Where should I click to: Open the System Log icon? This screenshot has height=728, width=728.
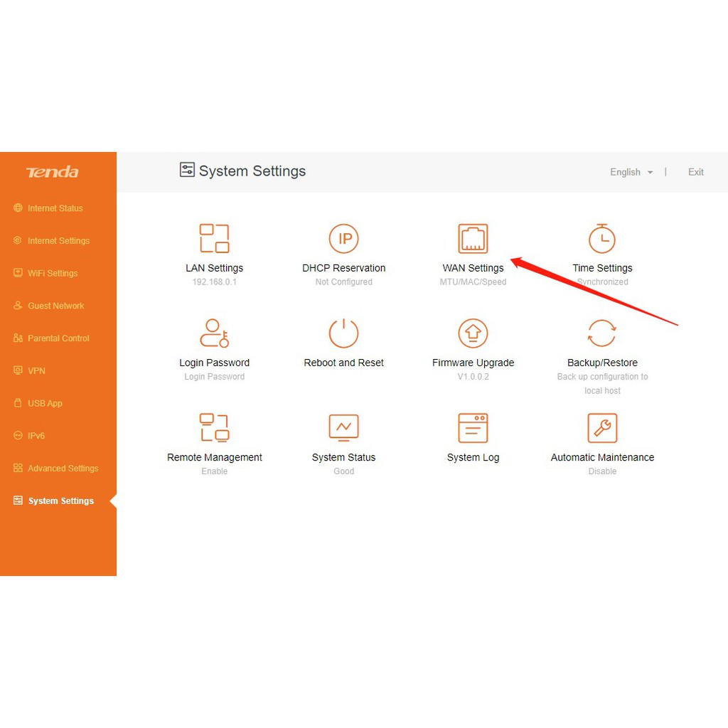(x=473, y=427)
